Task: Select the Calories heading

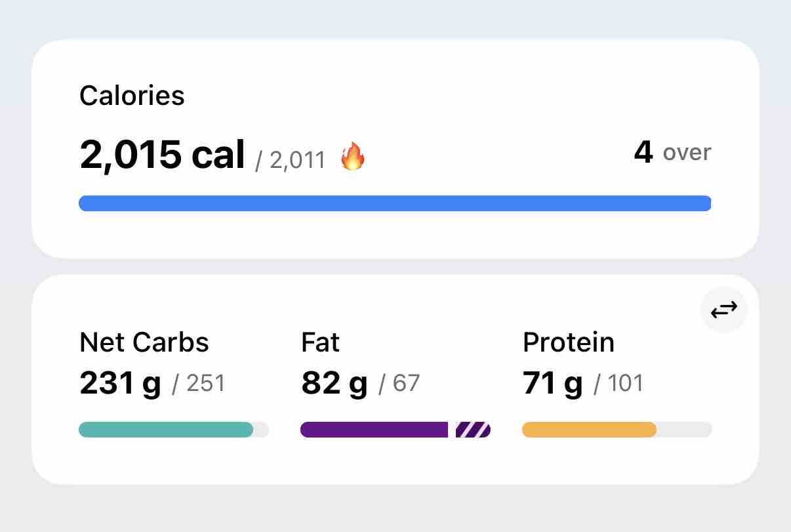Action: pyautogui.click(x=132, y=96)
